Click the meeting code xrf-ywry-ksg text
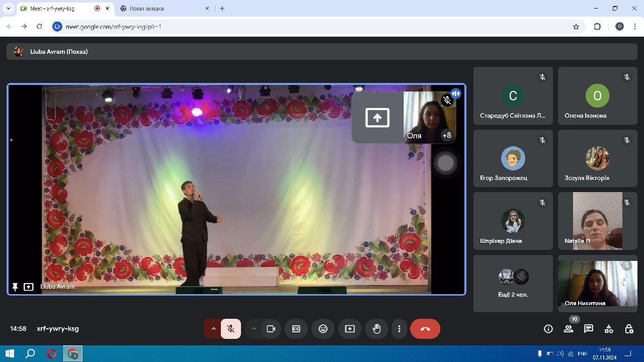 click(58, 329)
